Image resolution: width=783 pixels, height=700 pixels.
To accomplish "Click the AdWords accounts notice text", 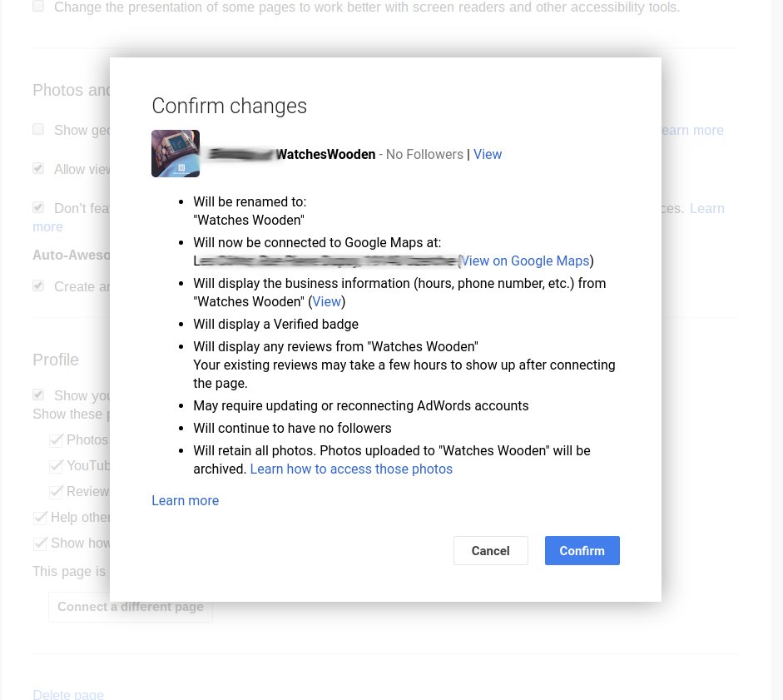I will (360, 405).
